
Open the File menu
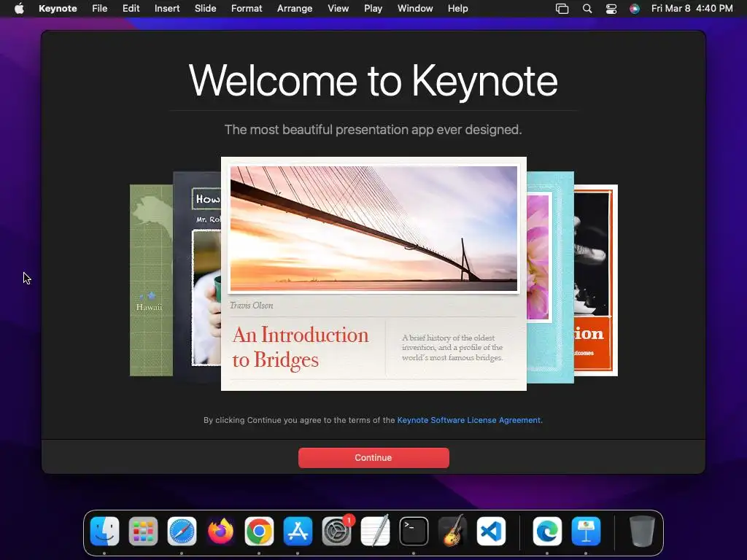pos(99,9)
